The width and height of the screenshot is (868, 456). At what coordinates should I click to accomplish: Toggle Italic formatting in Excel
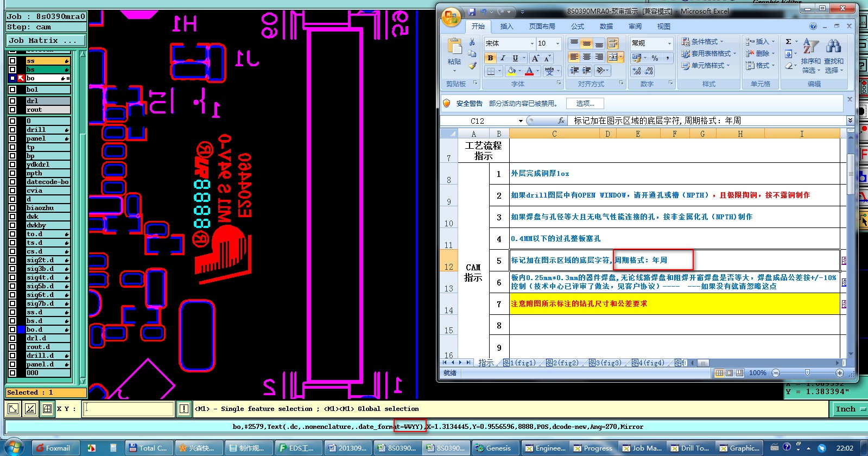(503, 58)
